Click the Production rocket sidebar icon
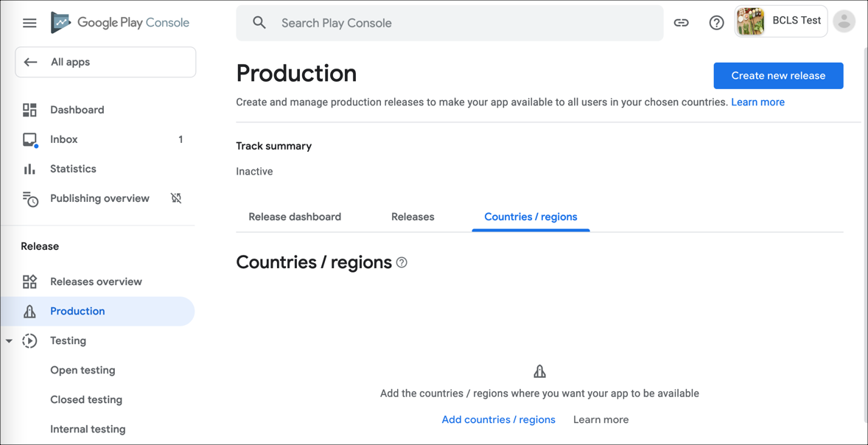Viewport: 868px width, 445px height. click(29, 312)
